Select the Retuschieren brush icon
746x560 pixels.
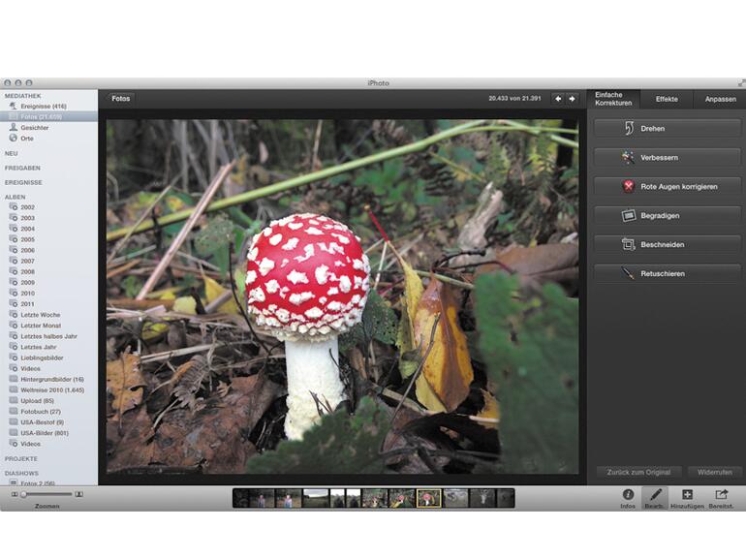[x=629, y=273]
